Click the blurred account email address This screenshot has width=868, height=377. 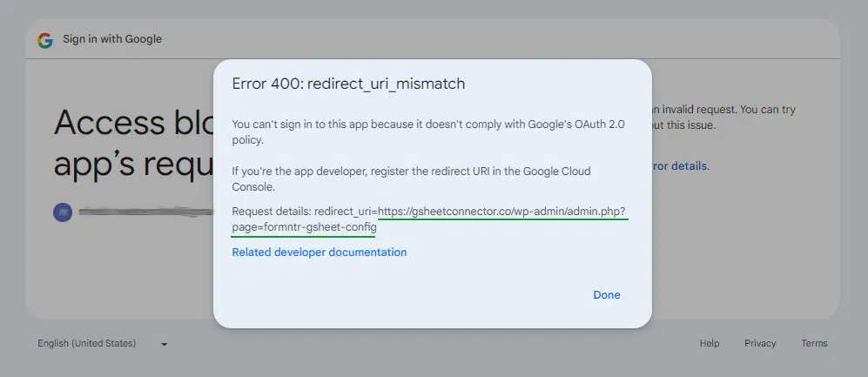pyautogui.click(x=144, y=212)
